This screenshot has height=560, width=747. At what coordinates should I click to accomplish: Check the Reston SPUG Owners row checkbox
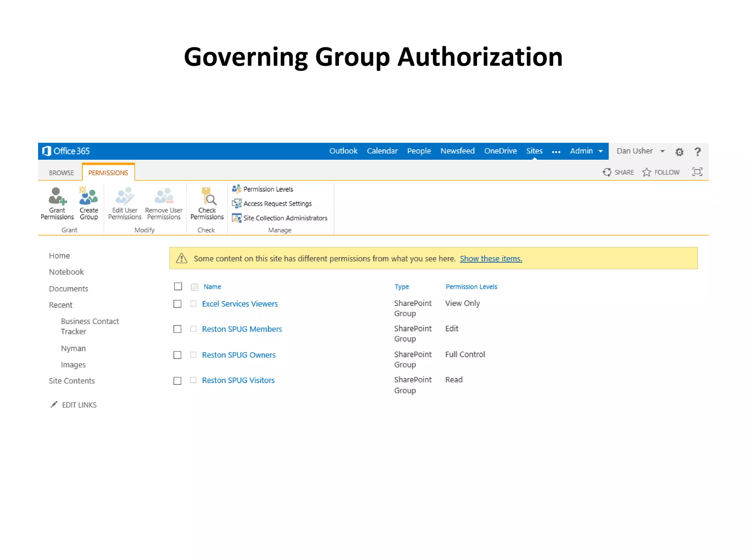click(x=177, y=355)
